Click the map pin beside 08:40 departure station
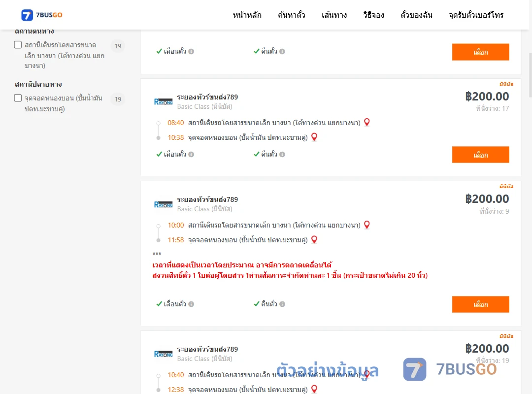The image size is (532, 394). point(367,122)
